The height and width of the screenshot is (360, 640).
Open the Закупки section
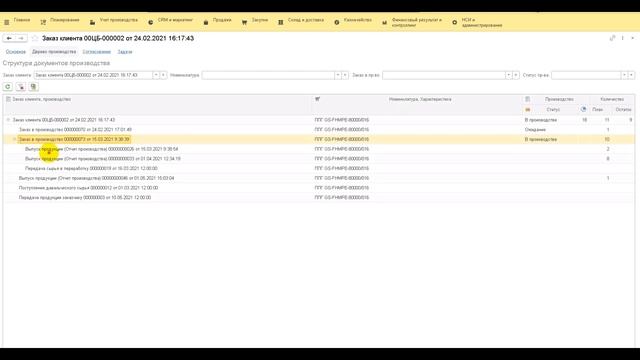click(255, 20)
